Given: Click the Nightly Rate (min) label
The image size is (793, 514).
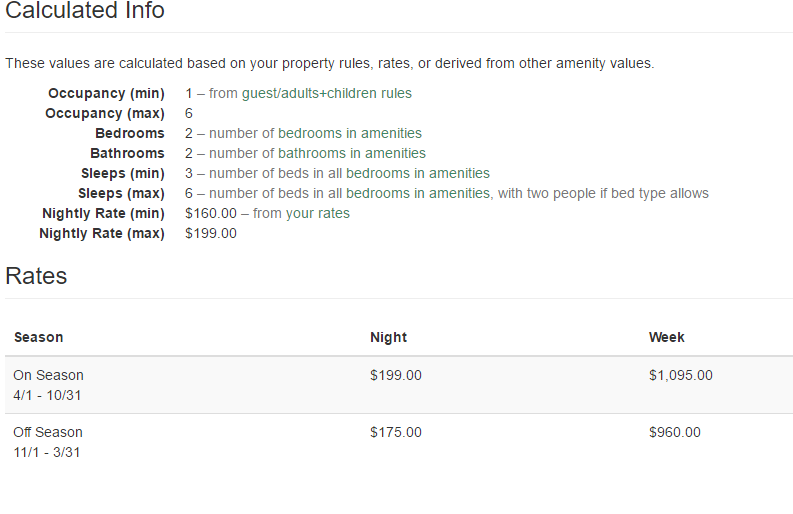Looking at the screenshot, I should [x=103, y=213].
